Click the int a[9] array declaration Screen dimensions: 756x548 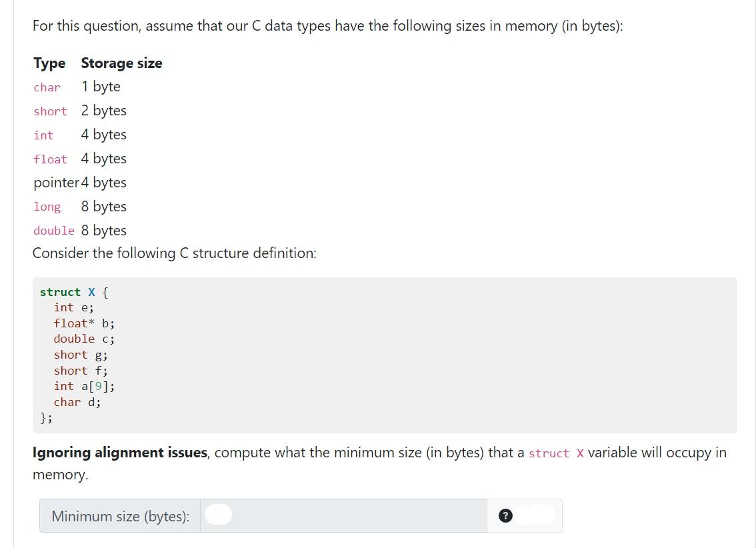(83, 386)
